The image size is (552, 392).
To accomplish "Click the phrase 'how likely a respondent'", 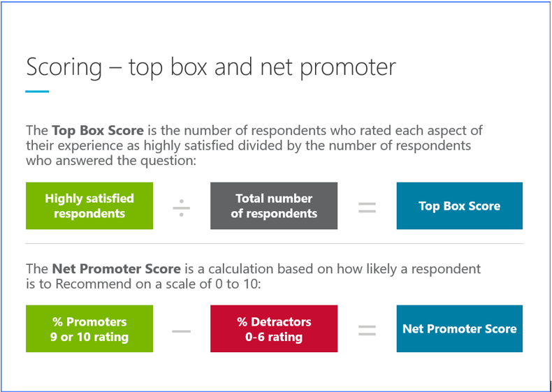I will click(x=409, y=269).
